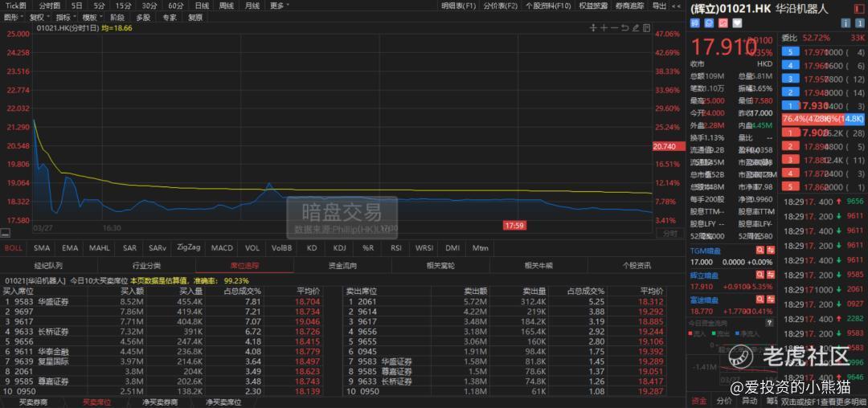868x408 pixels.
Task: Add stock to favorites with heart icon
Action: click(x=737, y=22)
